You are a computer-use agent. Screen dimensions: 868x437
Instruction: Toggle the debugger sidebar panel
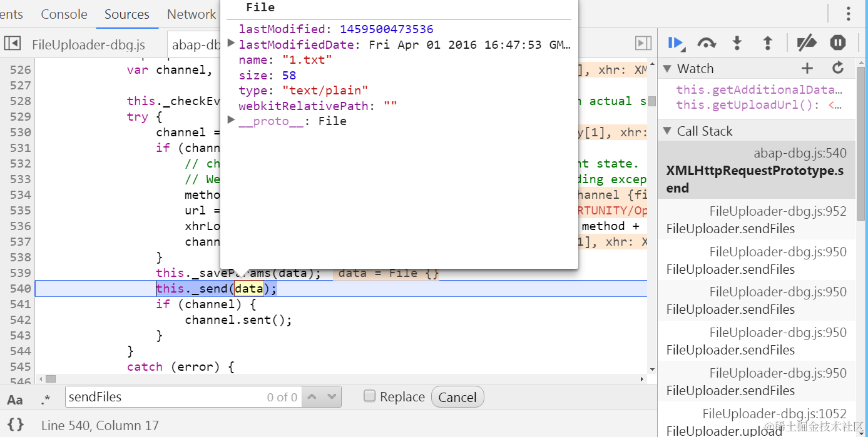point(643,43)
